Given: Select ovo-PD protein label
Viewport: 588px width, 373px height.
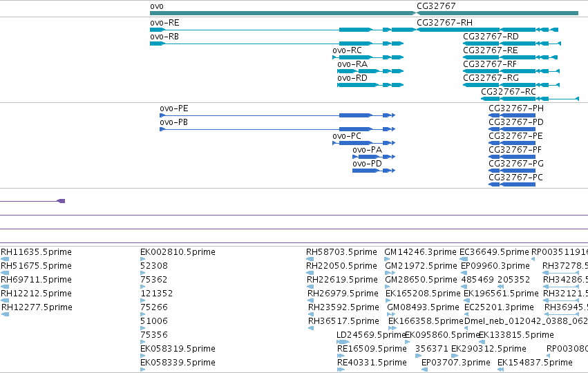Looking at the screenshot, I should click(367, 164).
